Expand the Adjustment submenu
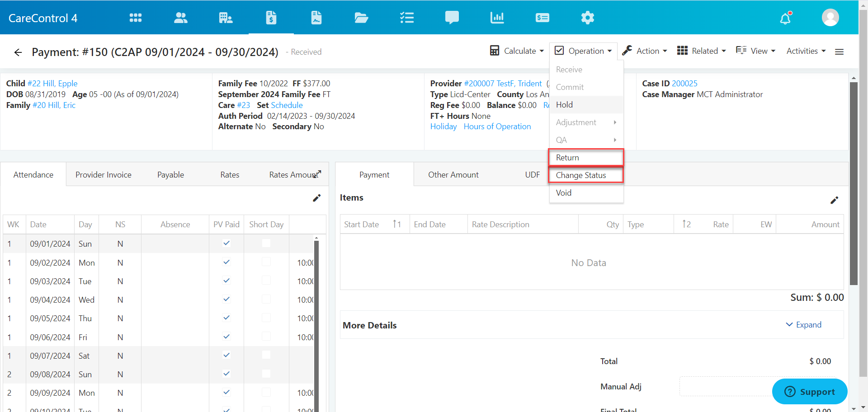Screen dimensions: 868x412 (576, 122)
